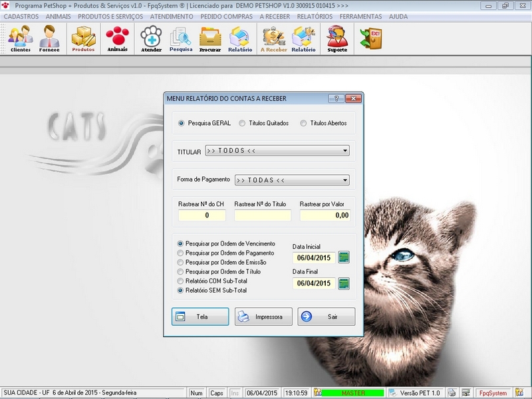This screenshot has width=532, height=399.
Task: Open the Produtos toolbar icon
Action: (x=83, y=39)
